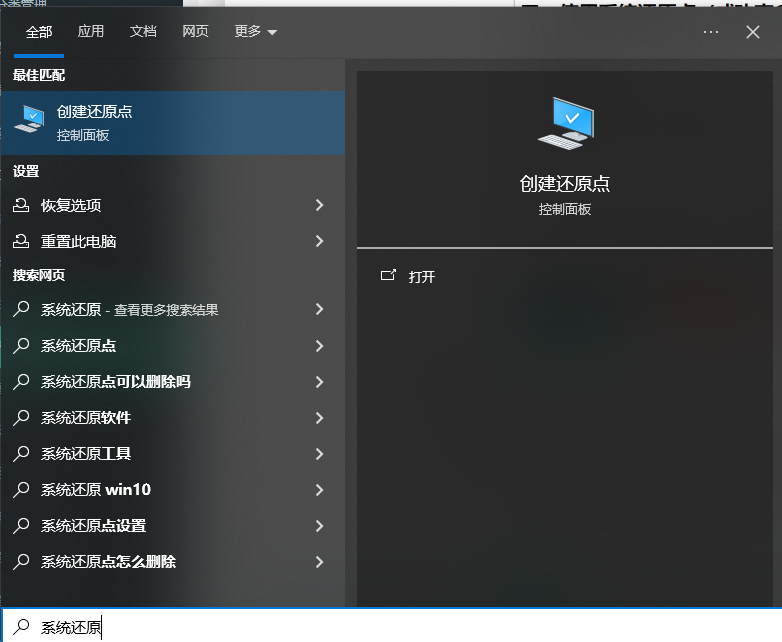Select the 系统还原点 web suggestion
This screenshot has width=782, height=642.
(173, 346)
